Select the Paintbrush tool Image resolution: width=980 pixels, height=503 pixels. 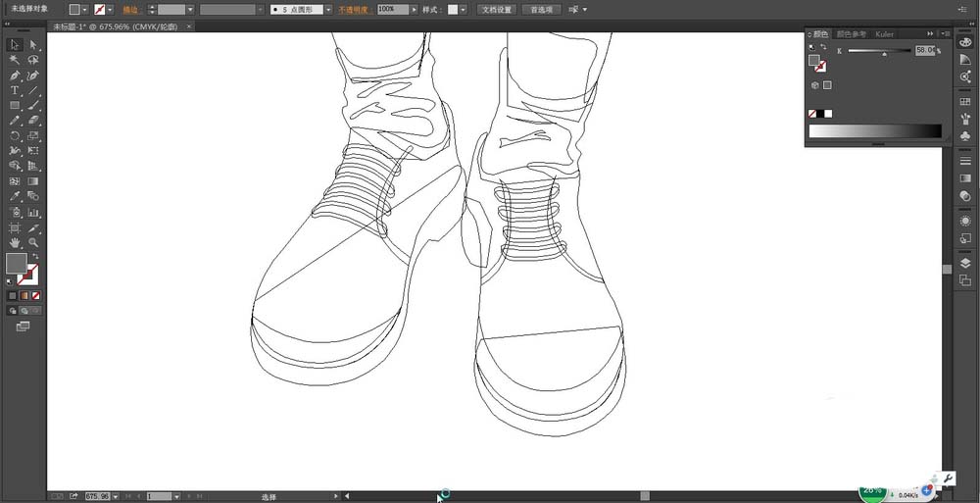point(33,106)
